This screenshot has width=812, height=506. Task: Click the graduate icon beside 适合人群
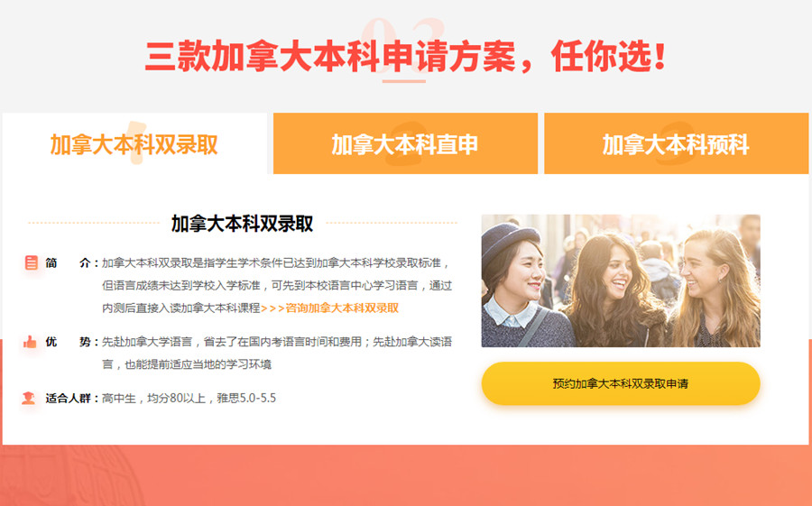click(29, 399)
